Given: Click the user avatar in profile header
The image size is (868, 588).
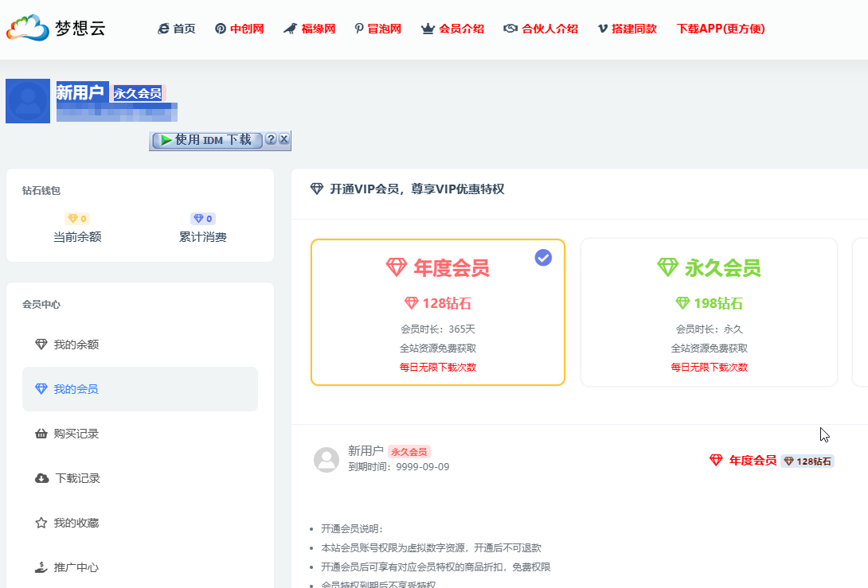Looking at the screenshot, I should pyautogui.click(x=28, y=101).
